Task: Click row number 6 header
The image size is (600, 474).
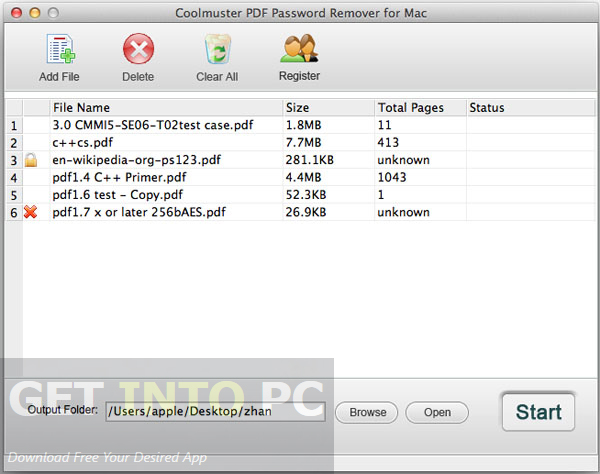Action: tap(14, 213)
